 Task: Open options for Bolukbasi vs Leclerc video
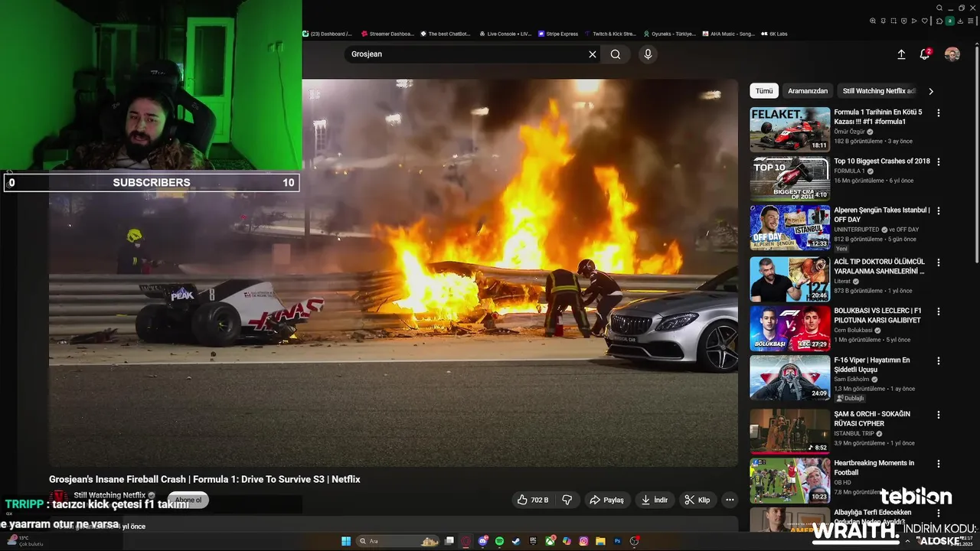(x=939, y=311)
